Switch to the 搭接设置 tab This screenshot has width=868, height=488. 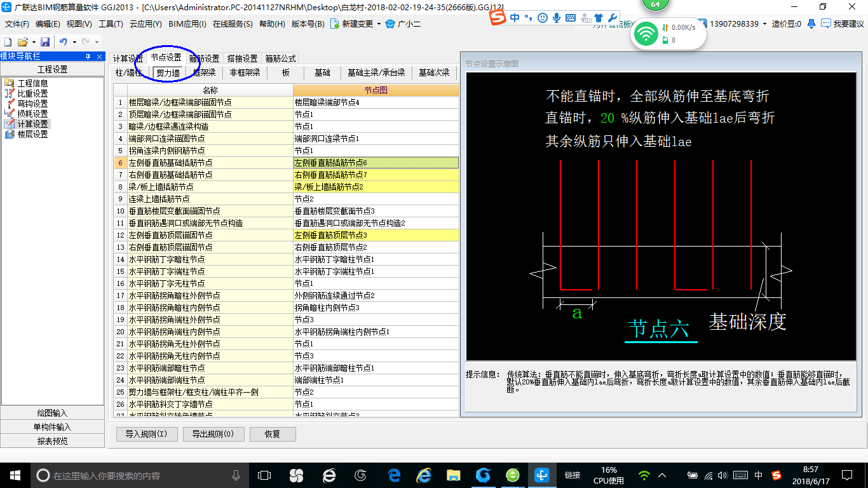(x=242, y=58)
